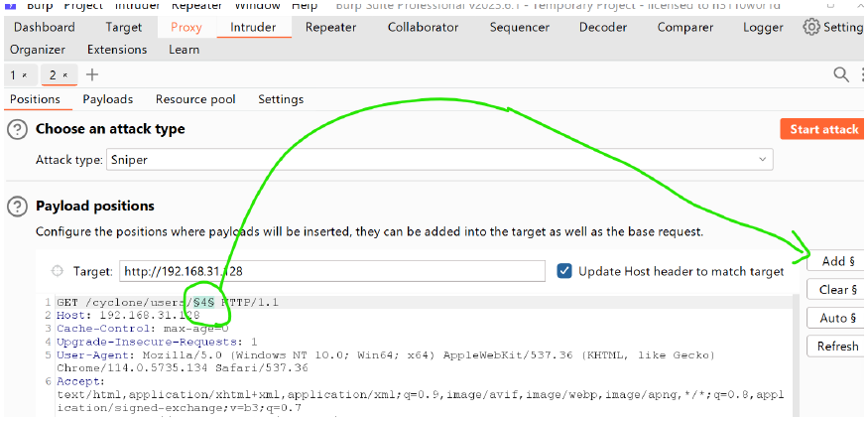Screen dimensions: 868x421
Task: Open the Learn tab
Action: [184, 50]
